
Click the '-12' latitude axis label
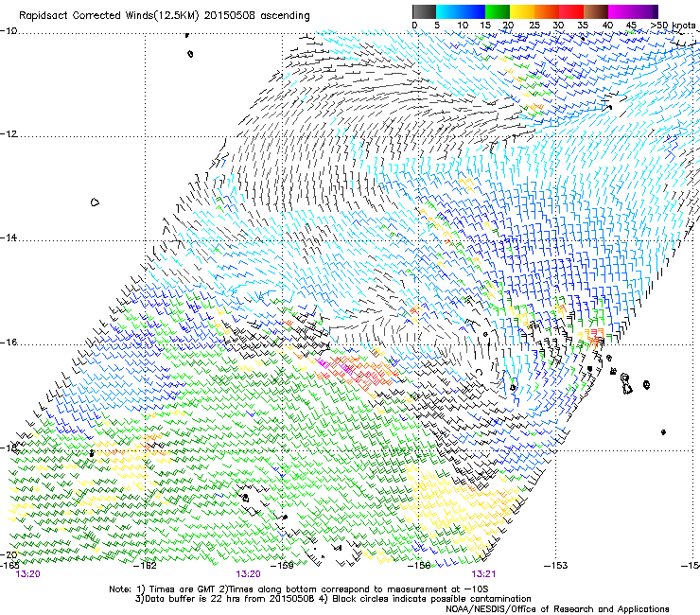pyautogui.click(x=9, y=134)
